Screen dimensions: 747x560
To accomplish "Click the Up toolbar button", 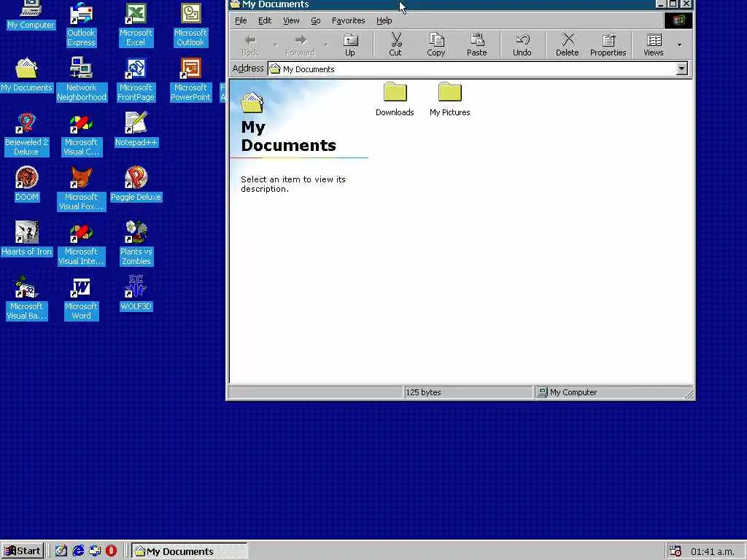I will (x=350, y=45).
